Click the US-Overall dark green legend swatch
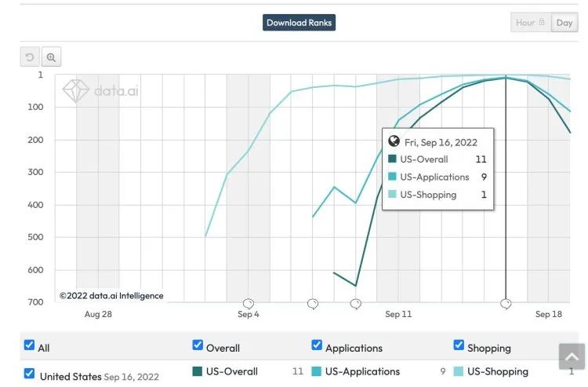The width and height of the screenshot is (588, 387). coord(198,371)
